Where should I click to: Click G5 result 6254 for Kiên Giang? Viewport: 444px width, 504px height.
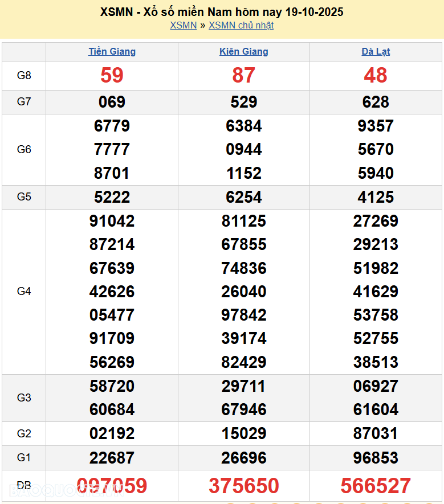[x=244, y=197]
